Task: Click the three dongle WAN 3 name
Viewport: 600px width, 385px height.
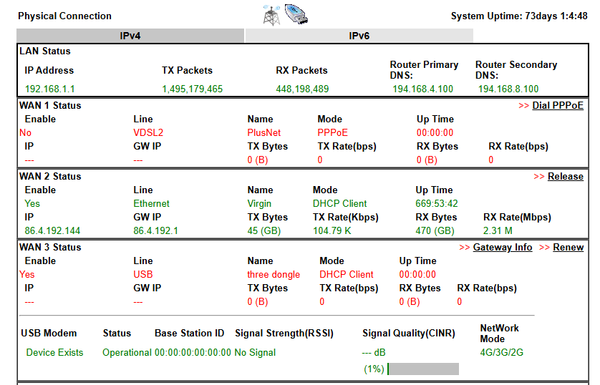Action: click(274, 274)
